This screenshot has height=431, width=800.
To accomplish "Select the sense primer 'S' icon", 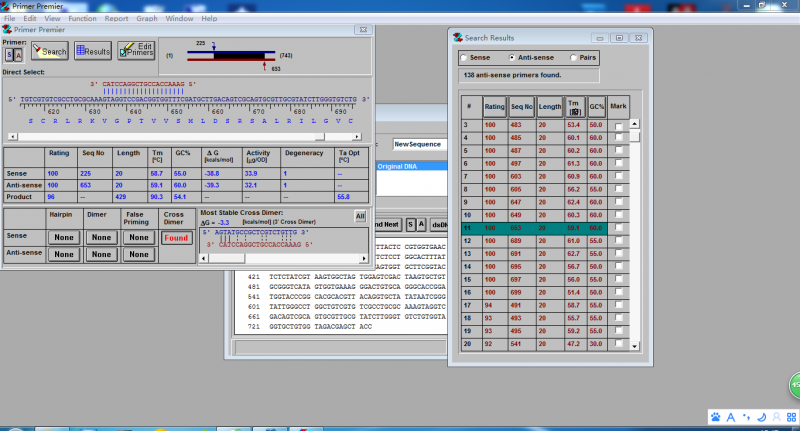I will click(9, 55).
